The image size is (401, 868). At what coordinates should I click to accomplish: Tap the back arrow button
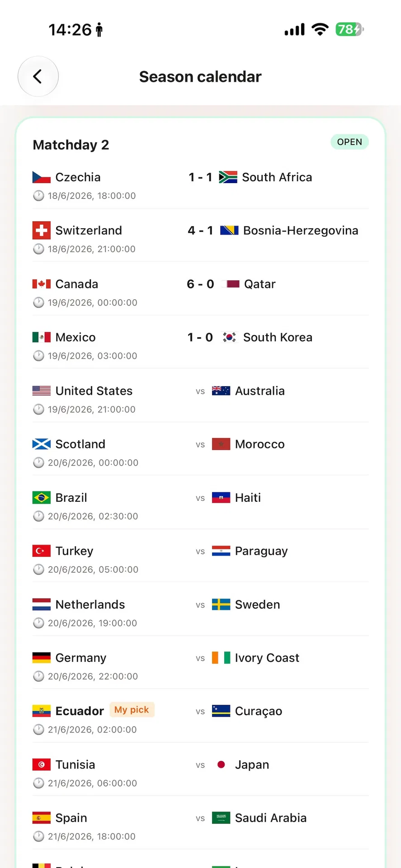coord(38,76)
